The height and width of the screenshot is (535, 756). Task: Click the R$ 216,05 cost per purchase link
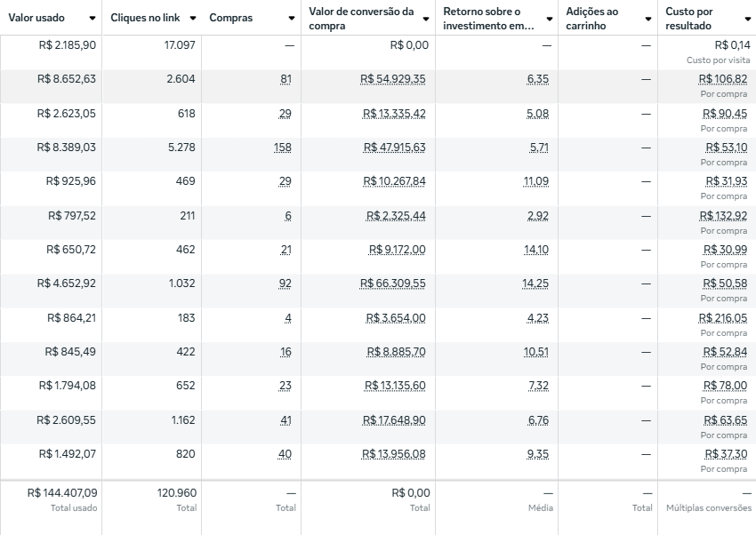tap(723, 318)
